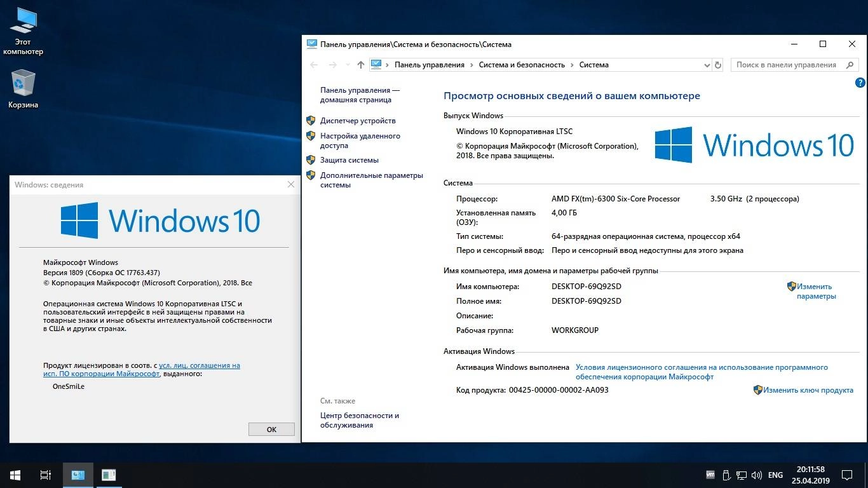This screenshot has width=868, height=488.
Task: Click the address bar computer icon
Action: (376, 64)
